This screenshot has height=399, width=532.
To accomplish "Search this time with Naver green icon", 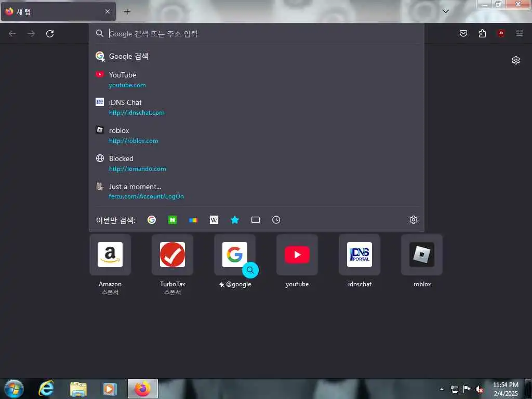I will (172, 220).
